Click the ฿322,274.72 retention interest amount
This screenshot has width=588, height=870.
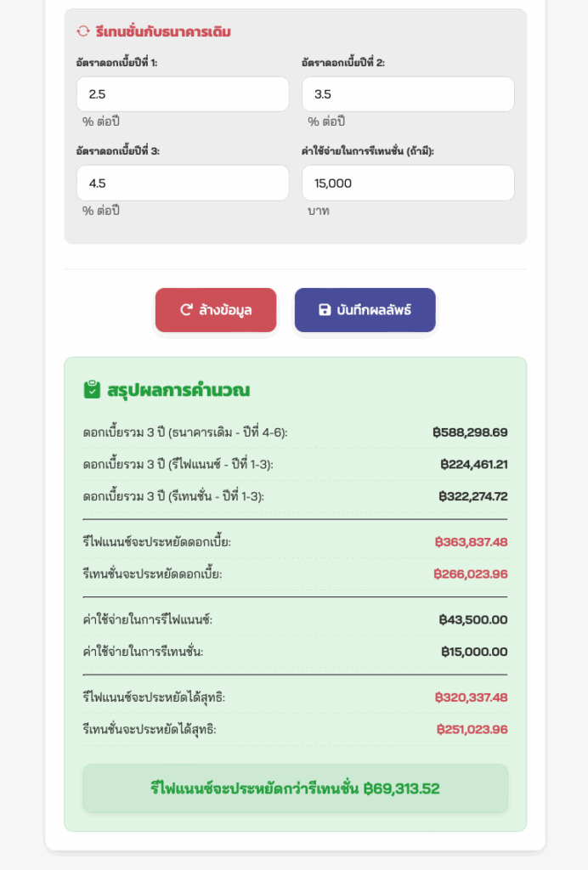473,496
